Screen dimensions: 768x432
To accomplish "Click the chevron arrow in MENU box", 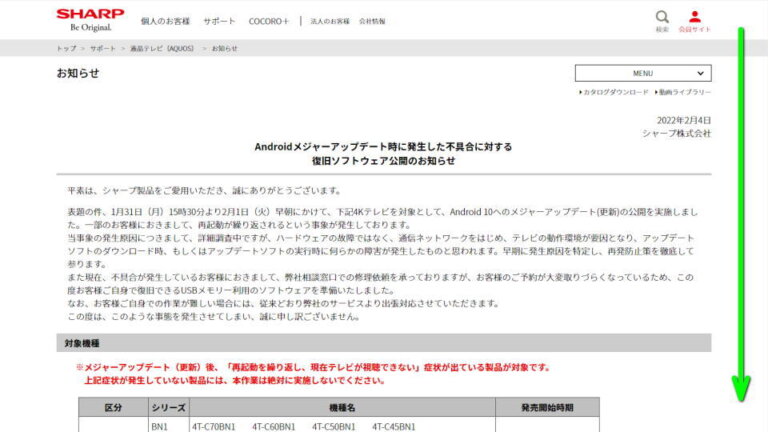I will coord(700,73).
